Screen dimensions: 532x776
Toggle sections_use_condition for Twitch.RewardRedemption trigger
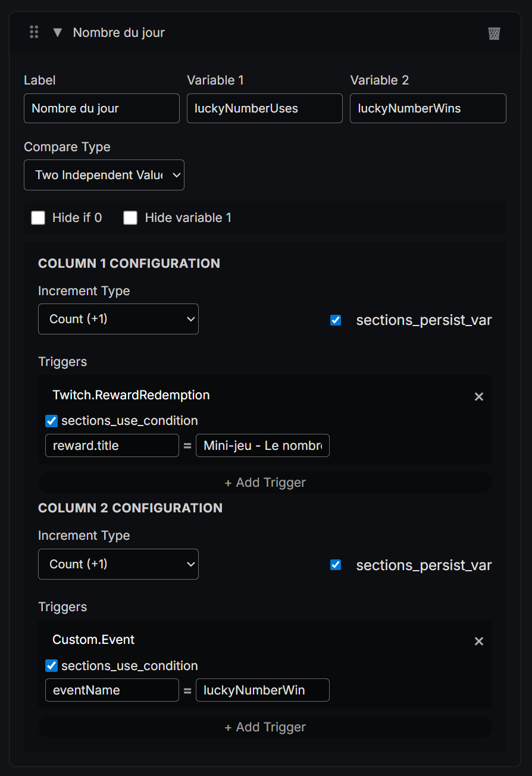pyautogui.click(x=52, y=421)
